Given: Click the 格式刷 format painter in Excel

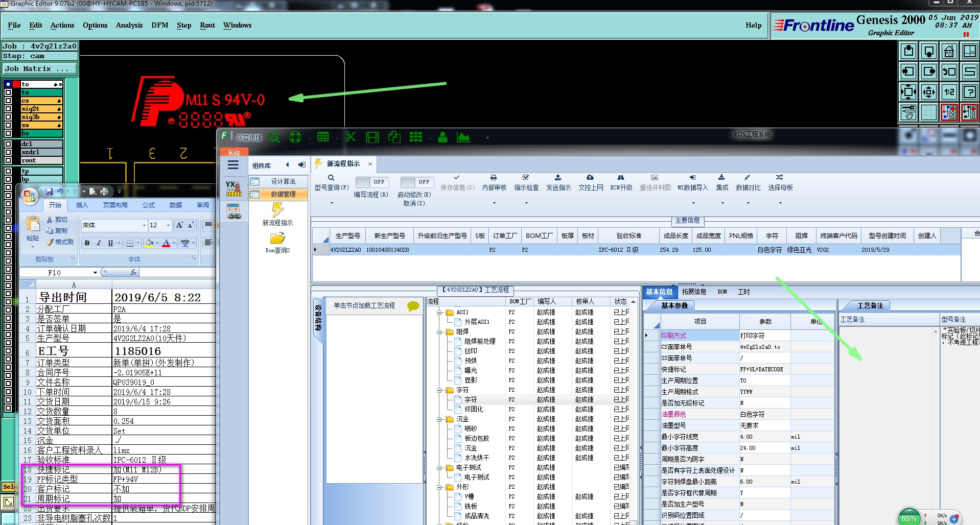Looking at the screenshot, I should pos(60,242).
